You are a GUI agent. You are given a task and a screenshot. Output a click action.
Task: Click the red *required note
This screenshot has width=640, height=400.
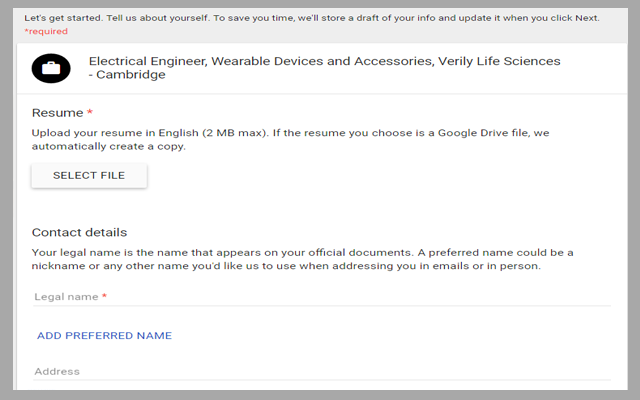tap(46, 32)
